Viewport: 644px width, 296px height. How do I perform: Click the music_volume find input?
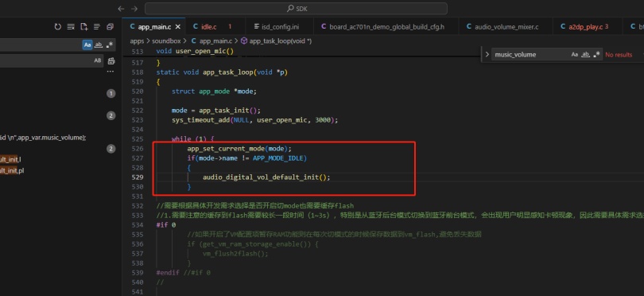click(530, 54)
